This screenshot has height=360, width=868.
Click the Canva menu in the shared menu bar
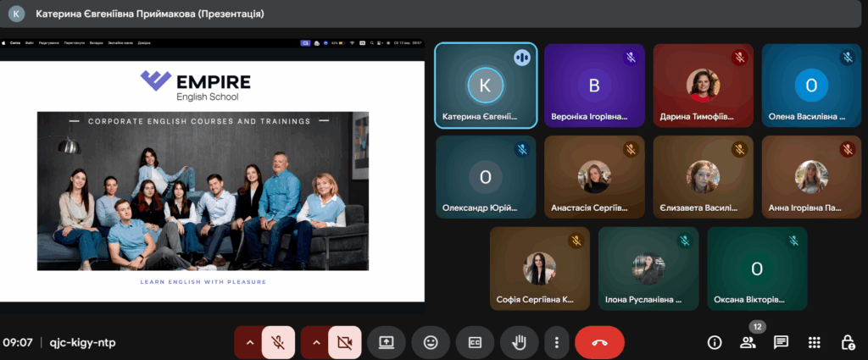point(14,42)
